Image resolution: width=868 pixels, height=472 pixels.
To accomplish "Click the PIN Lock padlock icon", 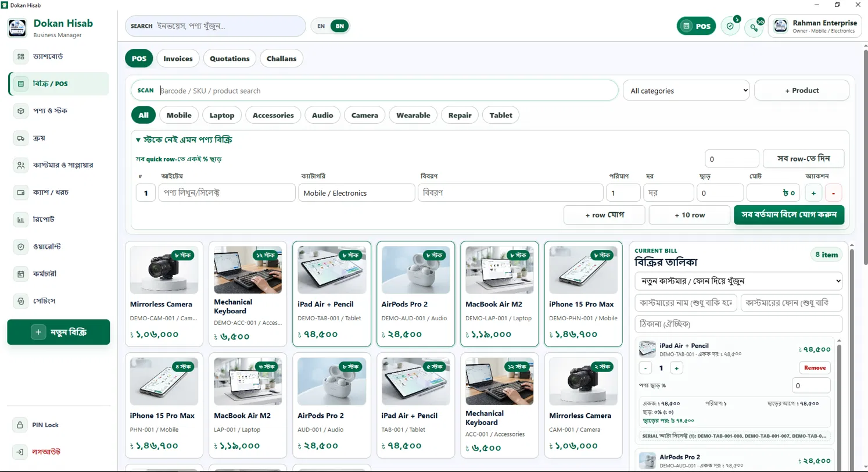I will [20, 424].
